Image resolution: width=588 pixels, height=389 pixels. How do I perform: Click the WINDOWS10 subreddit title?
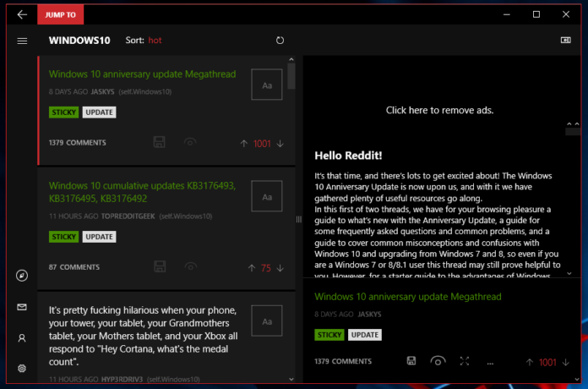point(79,41)
